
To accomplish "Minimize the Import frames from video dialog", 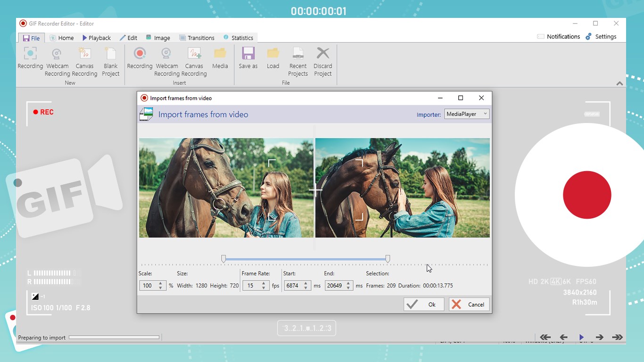I will (x=440, y=98).
